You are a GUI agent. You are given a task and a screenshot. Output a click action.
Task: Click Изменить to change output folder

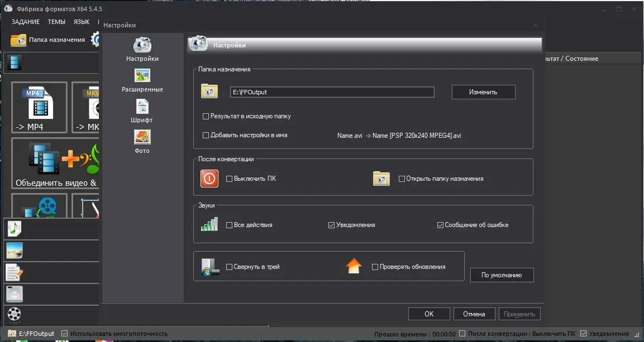tap(483, 92)
